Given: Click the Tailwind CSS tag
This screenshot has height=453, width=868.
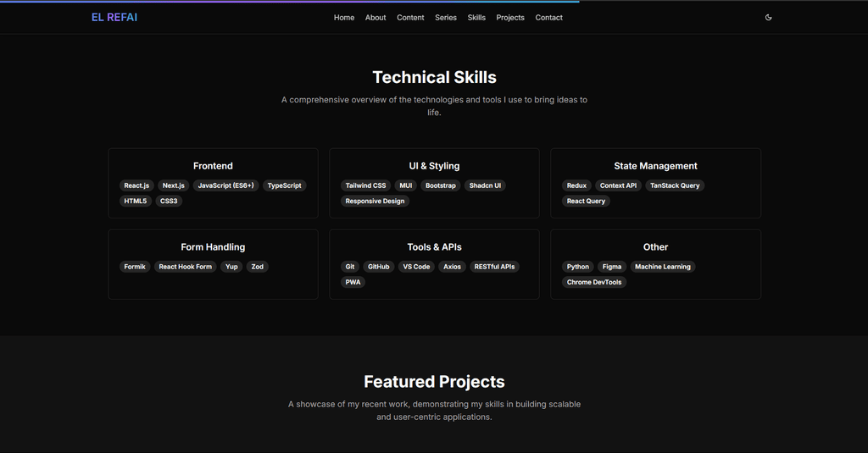Looking at the screenshot, I should (365, 185).
